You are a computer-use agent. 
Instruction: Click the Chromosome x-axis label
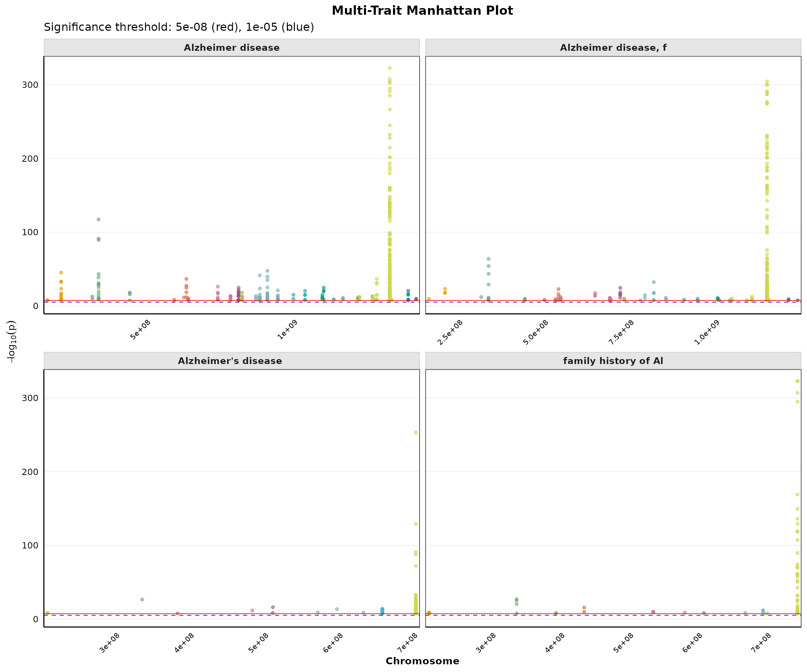[x=422, y=661]
